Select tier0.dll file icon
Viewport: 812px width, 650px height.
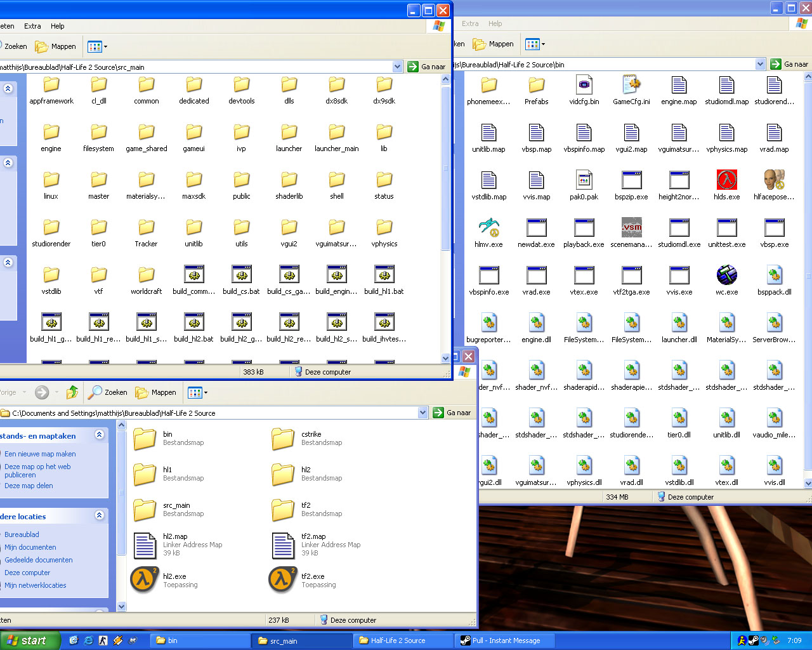pos(679,418)
